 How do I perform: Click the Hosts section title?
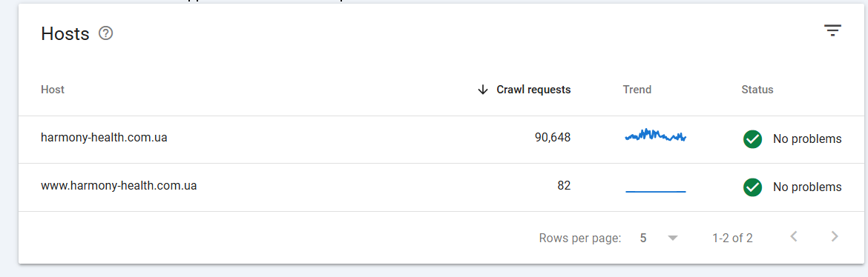point(65,34)
